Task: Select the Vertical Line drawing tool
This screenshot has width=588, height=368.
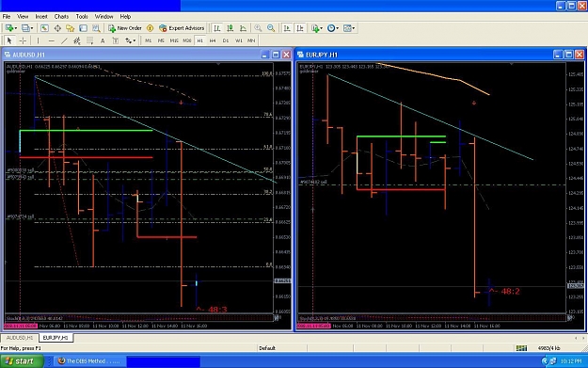Action: 38,40
